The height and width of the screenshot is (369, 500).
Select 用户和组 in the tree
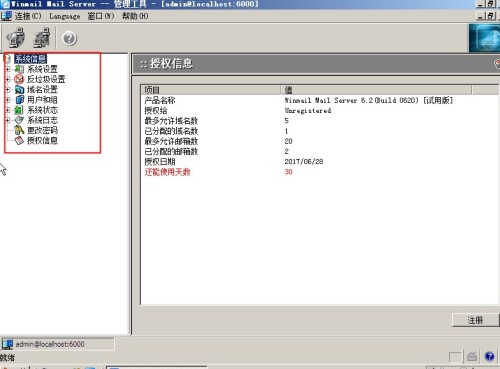[42, 99]
